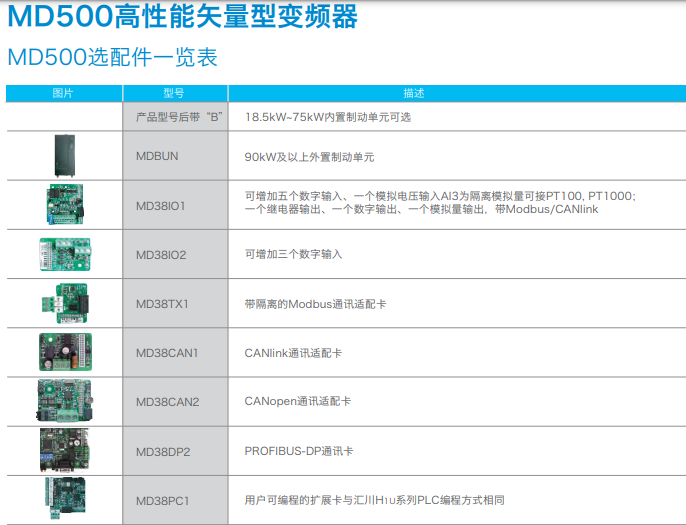686x525 pixels.
Task: Click the MD500选配件一览表 subtitle
Action: pyautogui.click(x=112, y=57)
